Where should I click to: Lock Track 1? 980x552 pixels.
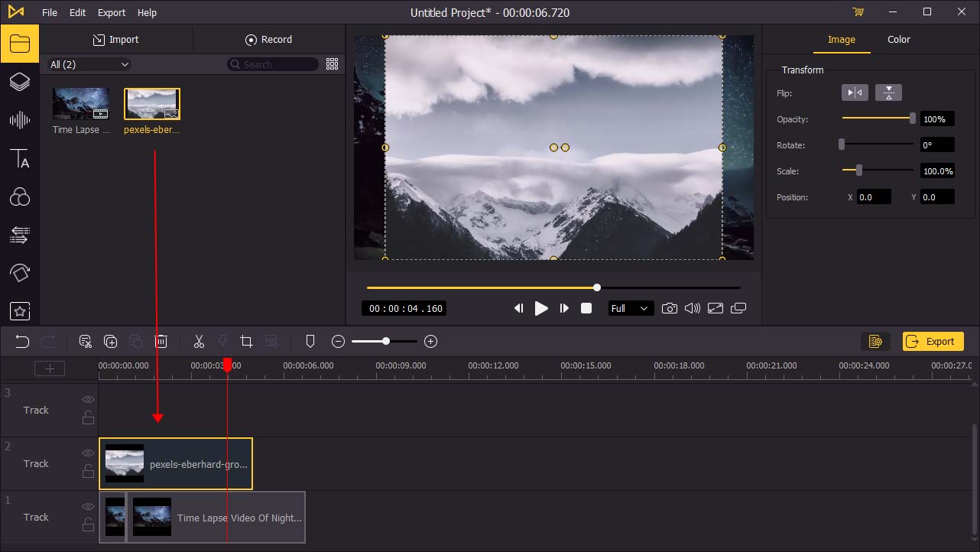coord(89,524)
